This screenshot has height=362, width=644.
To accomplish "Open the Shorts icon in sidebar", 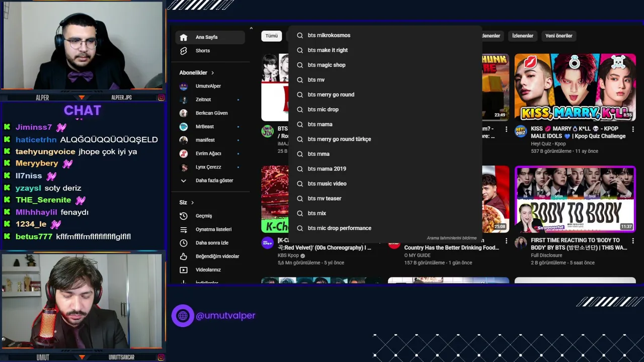I will pos(184,51).
